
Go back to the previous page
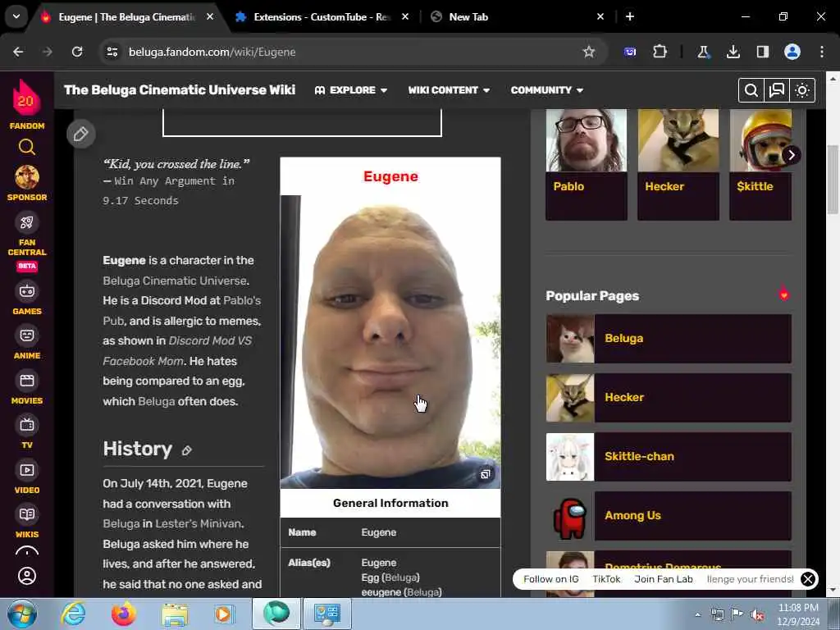[18, 52]
